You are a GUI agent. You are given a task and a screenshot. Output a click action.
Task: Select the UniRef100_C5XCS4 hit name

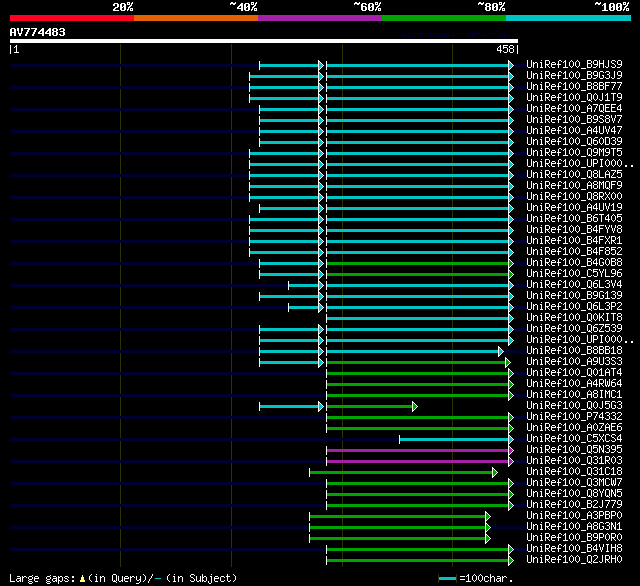click(574, 439)
